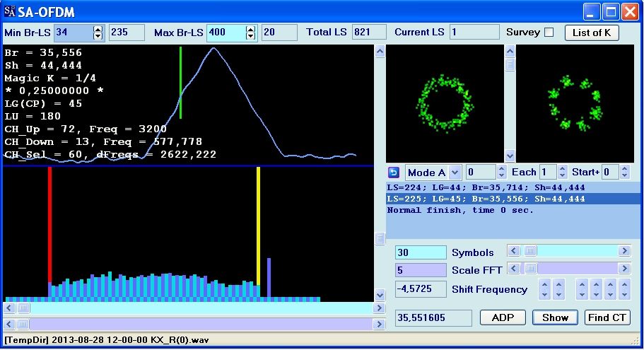This screenshot has height=350, width=644.
Task: Toggle the Survey checkbox
Action: point(549,32)
